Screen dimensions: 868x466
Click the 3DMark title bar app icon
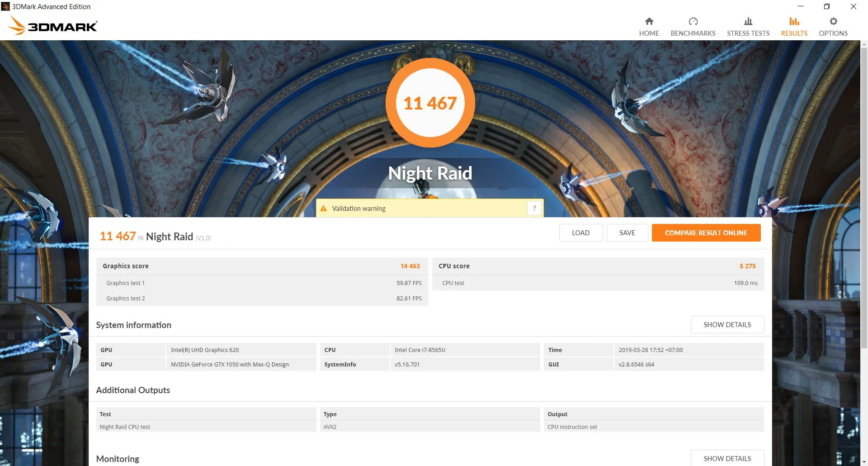(5, 6)
